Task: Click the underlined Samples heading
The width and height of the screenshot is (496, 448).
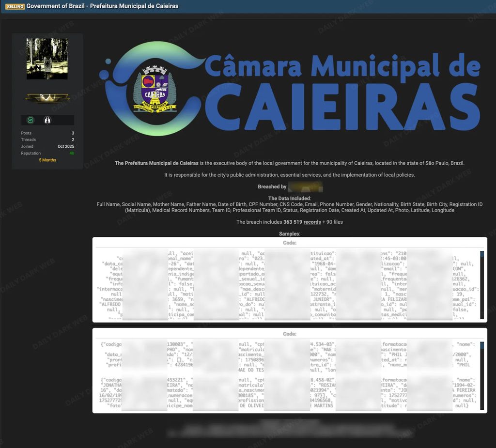Action: click(289, 234)
